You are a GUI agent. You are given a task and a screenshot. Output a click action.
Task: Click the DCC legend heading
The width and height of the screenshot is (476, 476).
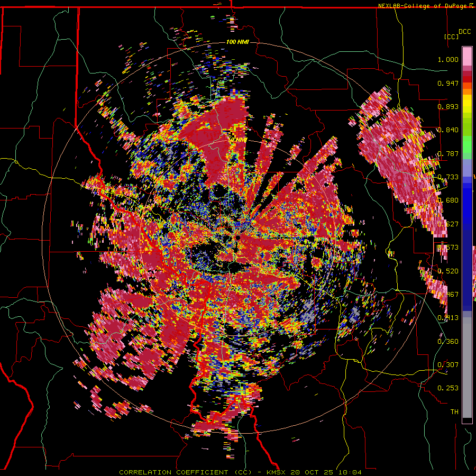[x=464, y=32]
